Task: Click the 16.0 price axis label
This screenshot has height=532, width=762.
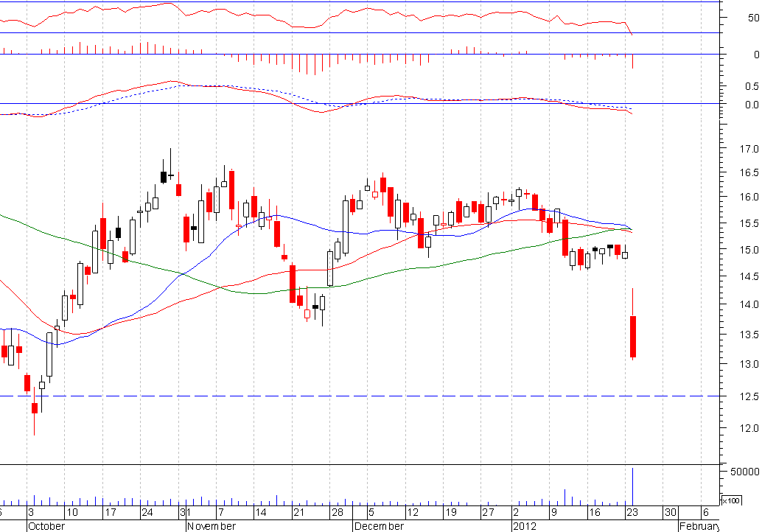Action: [749, 197]
